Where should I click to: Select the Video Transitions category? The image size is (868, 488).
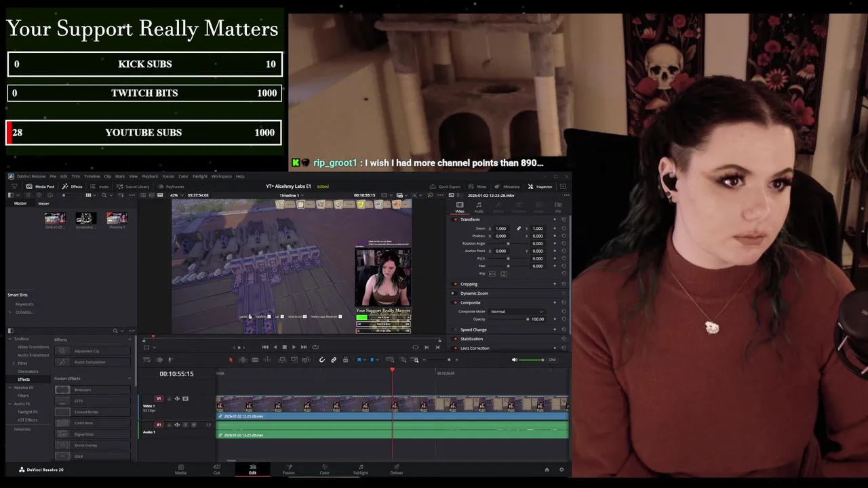33,347
